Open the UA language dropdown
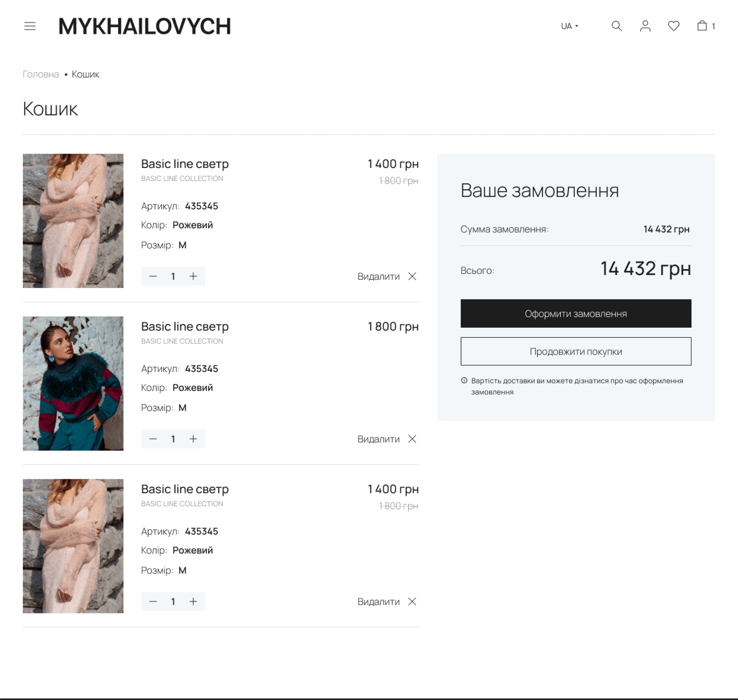738x700 pixels. (x=570, y=26)
